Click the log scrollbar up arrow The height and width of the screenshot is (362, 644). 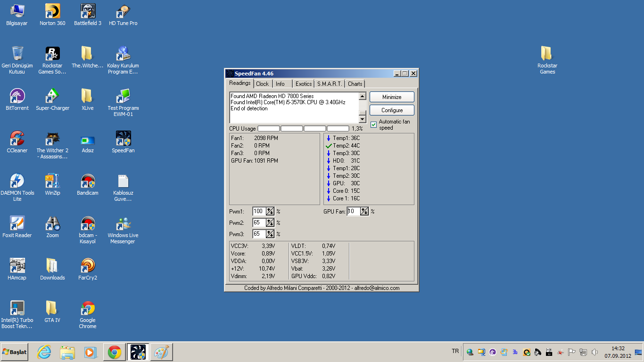click(x=363, y=96)
